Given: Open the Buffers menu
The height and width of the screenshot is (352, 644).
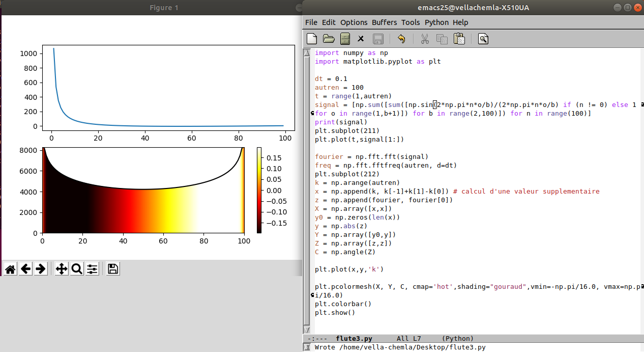Looking at the screenshot, I should point(384,22).
